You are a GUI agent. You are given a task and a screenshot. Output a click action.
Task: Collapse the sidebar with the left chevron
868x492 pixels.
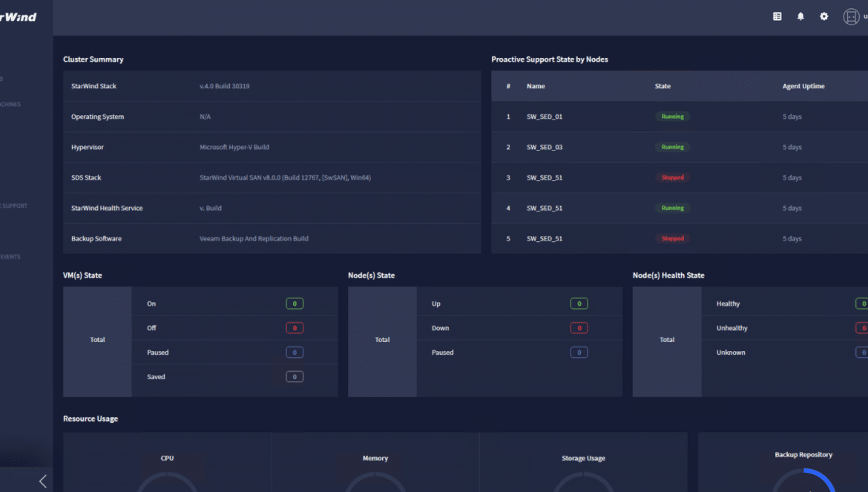point(42,481)
